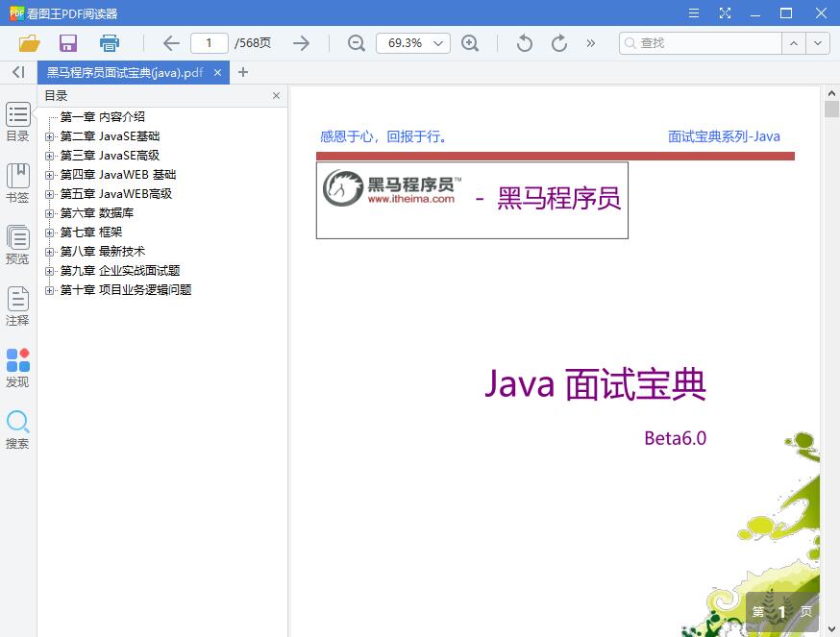Open the zoom percentage dropdown 69.3%
840x637 pixels.
point(413,43)
